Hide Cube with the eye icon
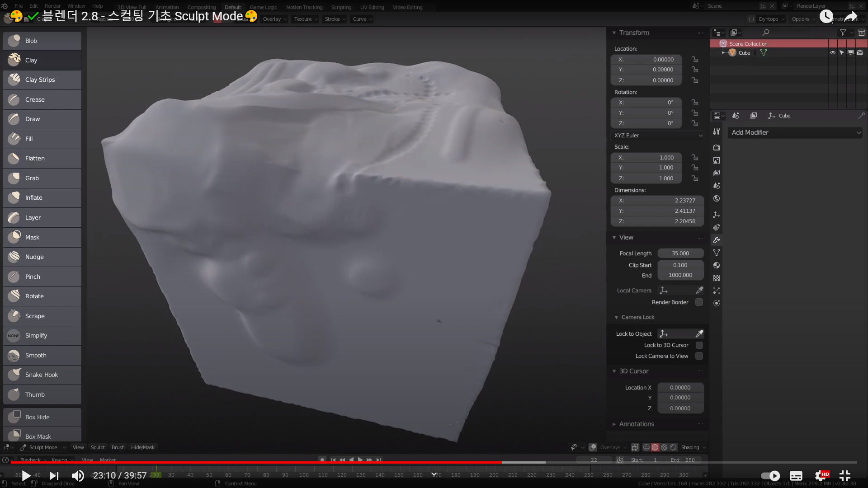The height and width of the screenshot is (488, 868). (832, 53)
